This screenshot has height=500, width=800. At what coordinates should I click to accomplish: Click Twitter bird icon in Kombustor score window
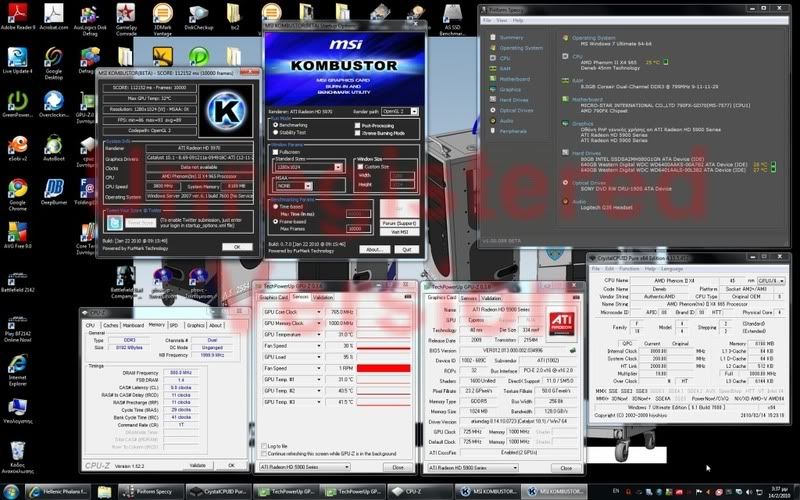114,222
